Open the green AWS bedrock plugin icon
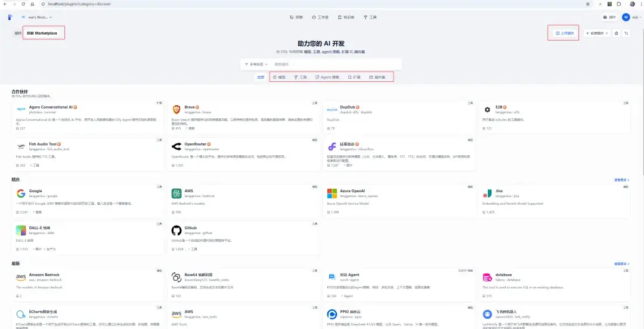Image resolution: width=644 pixels, height=329 pixels. click(x=177, y=193)
